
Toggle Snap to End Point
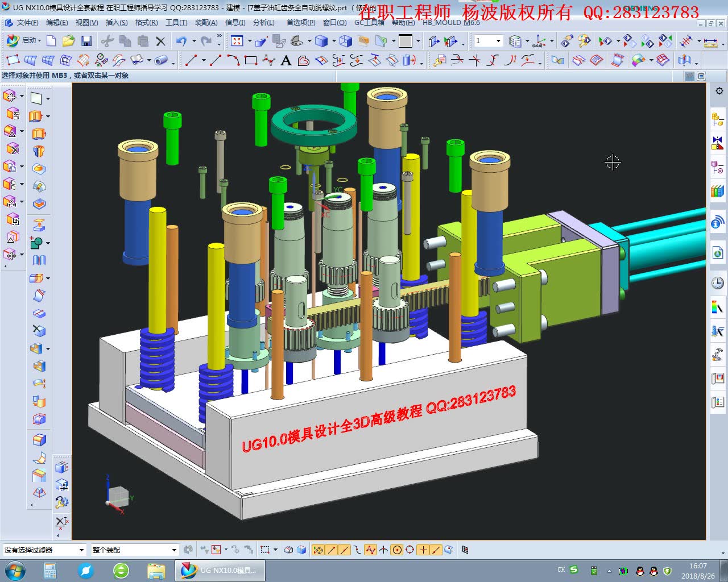click(x=331, y=550)
